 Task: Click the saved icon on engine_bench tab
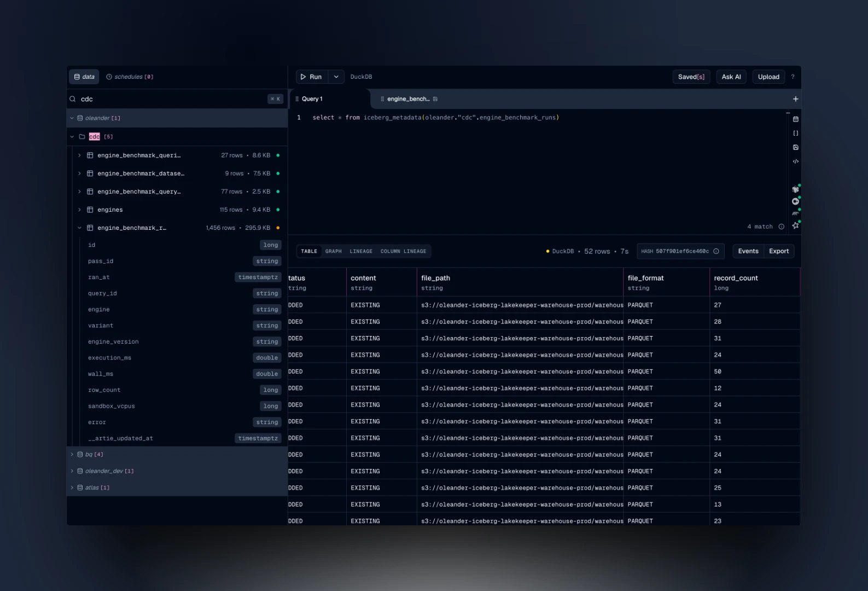pos(435,99)
